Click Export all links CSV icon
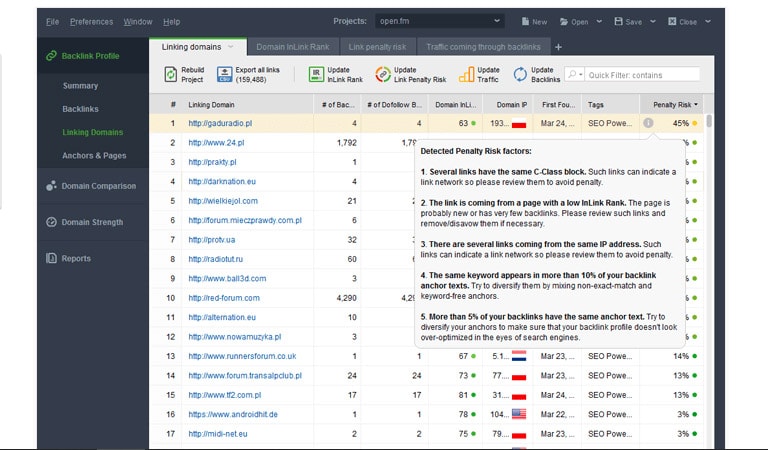This screenshot has height=450, width=768. 224,74
